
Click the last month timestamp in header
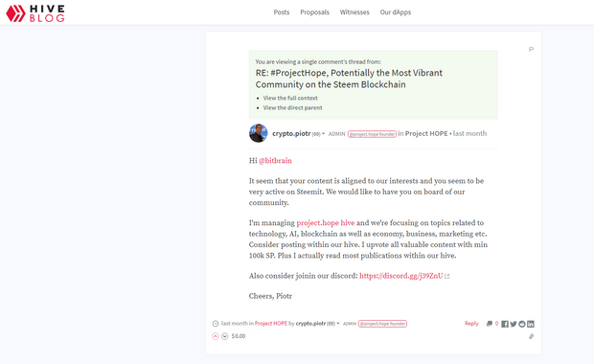pos(469,133)
